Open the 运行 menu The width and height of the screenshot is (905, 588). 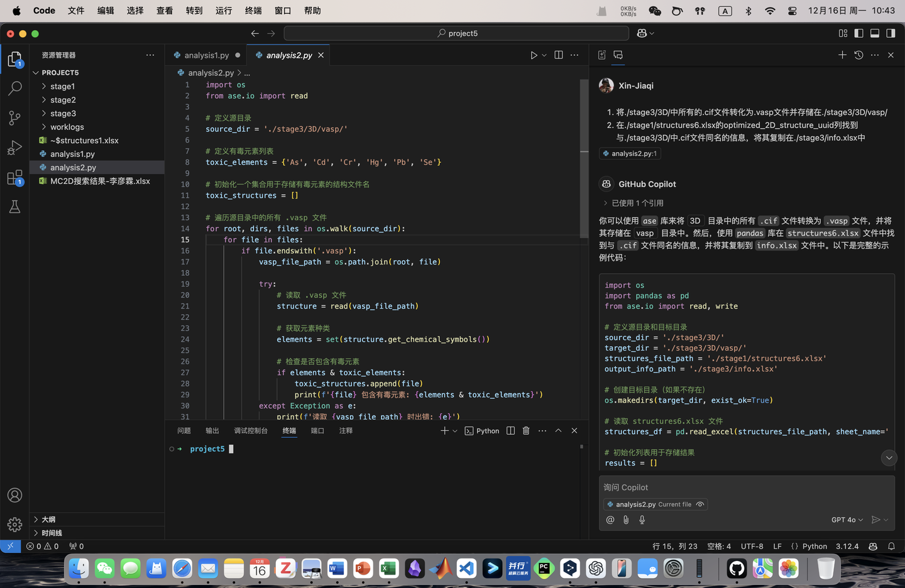tap(223, 10)
